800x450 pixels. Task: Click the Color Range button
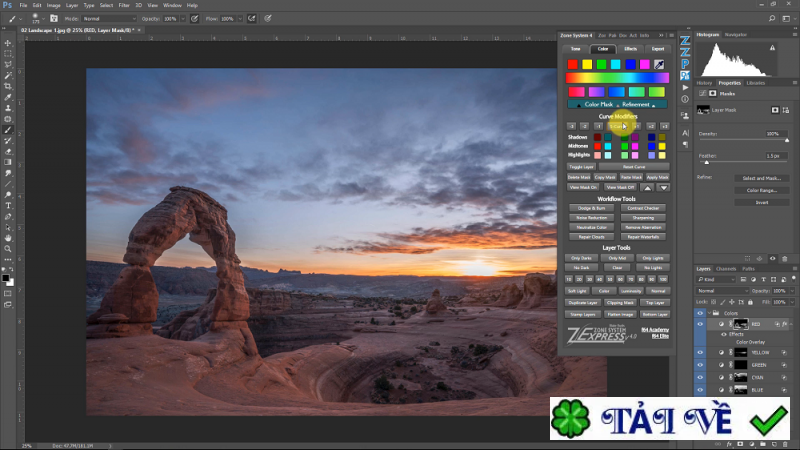[x=761, y=190]
